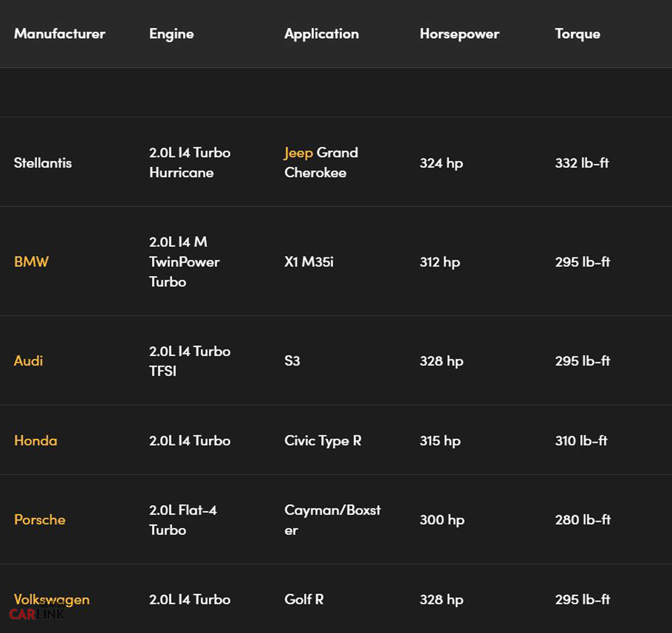Open the BMW manufacturer link

click(31, 262)
